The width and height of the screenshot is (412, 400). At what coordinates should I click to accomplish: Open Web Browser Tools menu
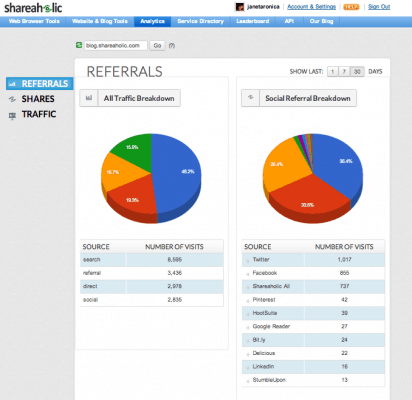[34, 21]
